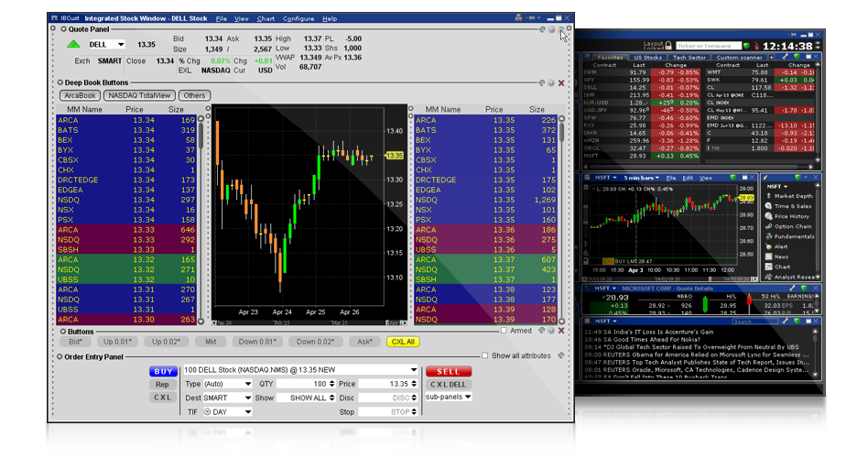Open the Option Chain tool
The image size is (868, 458).
(791, 226)
